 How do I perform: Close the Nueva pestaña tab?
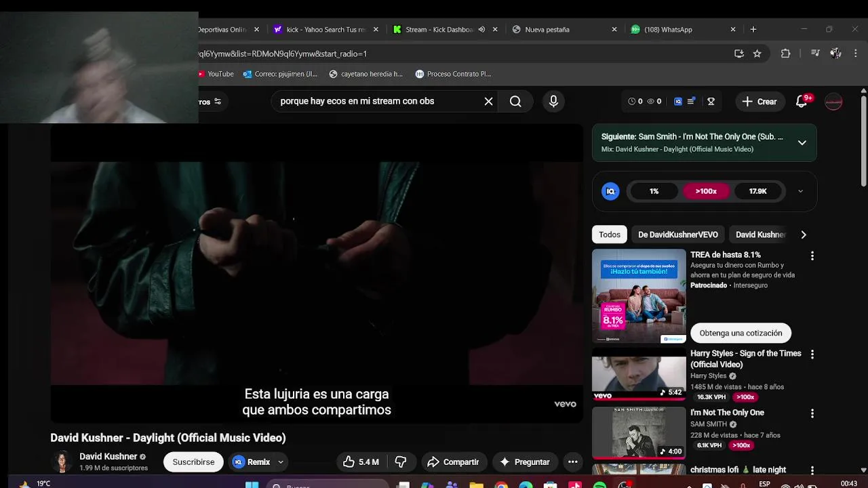(x=614, y=29)
